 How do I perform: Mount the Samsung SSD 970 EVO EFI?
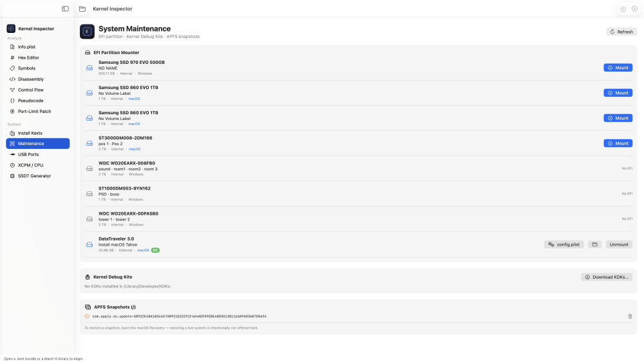pos(618,68)
